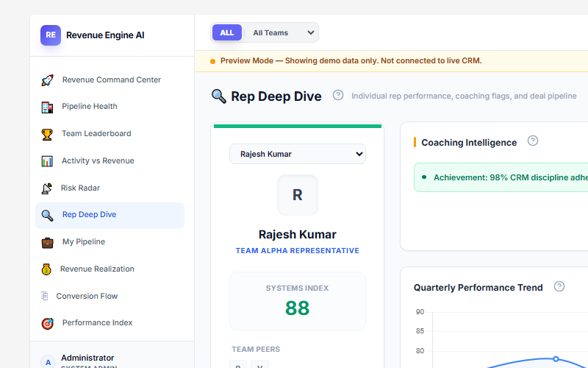
Task: Open the Risk Radar satellite dish icon
Action: tap(47, 188)
